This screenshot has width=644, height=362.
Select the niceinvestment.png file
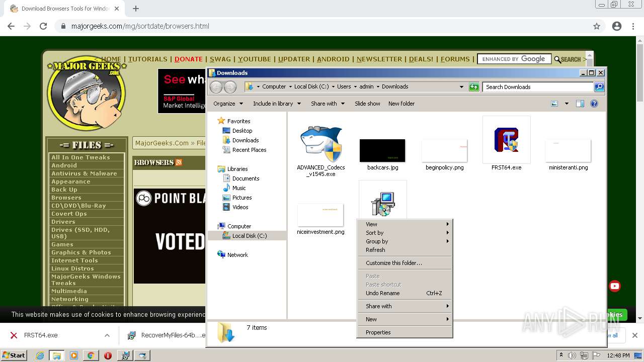coord(320,215)
